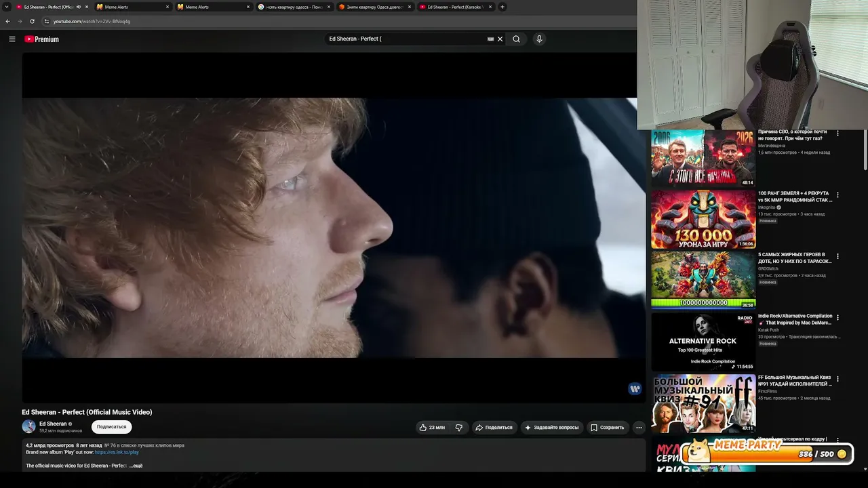
Task: Open Мигачёвщина channel link
Action: [x=772, y=146]
